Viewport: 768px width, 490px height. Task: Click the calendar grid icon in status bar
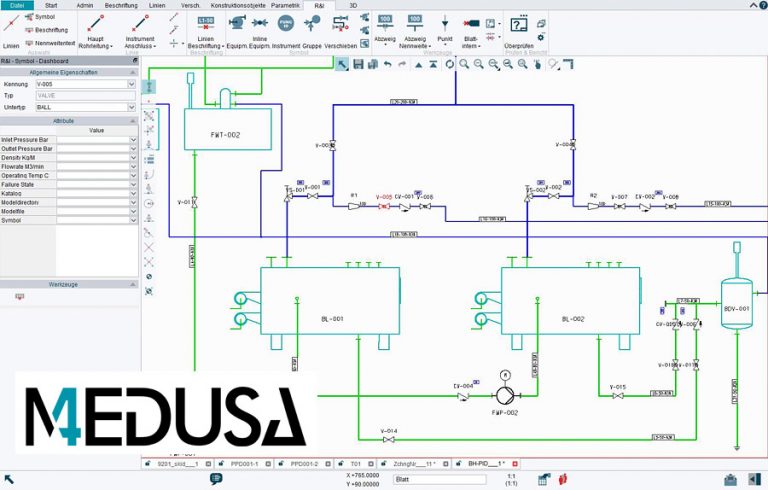(544, 479)
